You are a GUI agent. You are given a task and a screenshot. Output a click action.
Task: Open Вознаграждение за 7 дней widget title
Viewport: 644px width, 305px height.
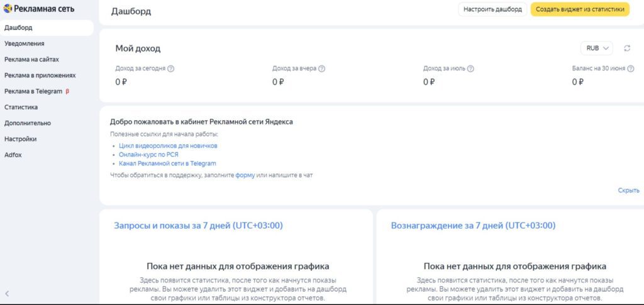(x=473, y=225)
